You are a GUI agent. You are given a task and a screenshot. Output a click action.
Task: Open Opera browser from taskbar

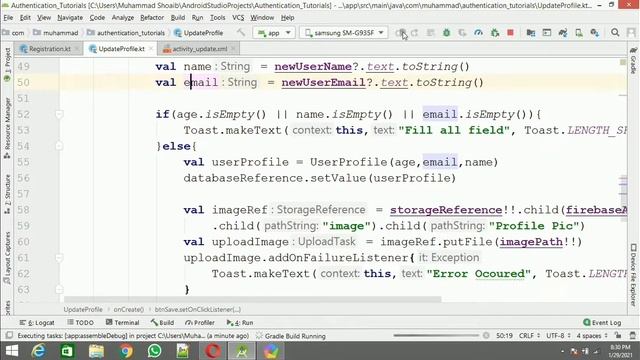[x=213, y=351]
